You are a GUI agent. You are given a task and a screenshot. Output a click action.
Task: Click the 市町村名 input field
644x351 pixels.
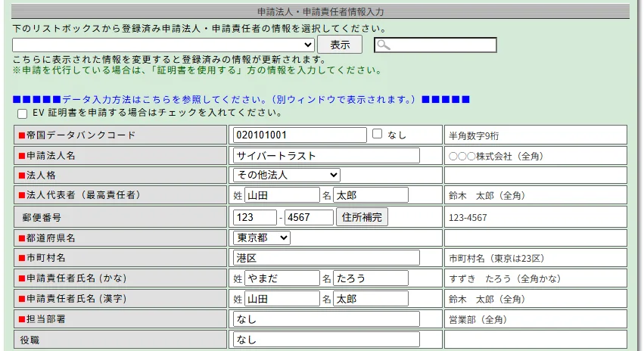coord(326,258)
